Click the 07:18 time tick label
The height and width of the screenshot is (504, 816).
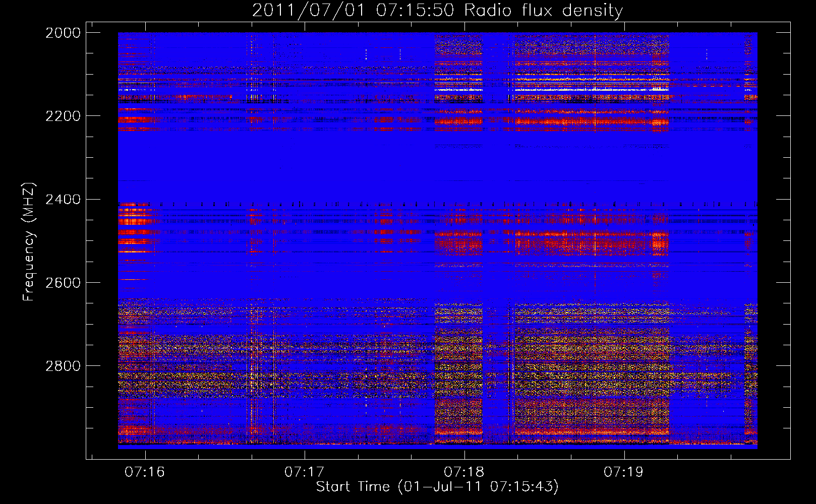464,472
